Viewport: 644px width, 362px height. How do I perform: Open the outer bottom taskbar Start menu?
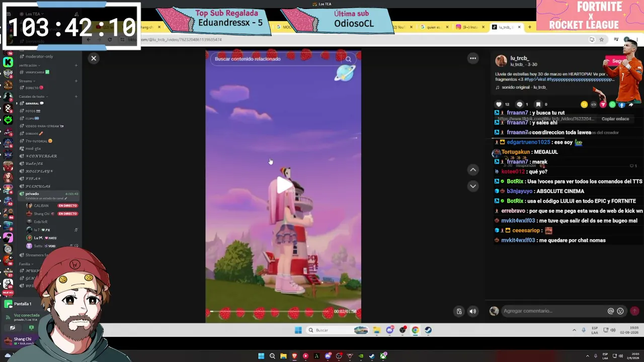click(261, 356)
